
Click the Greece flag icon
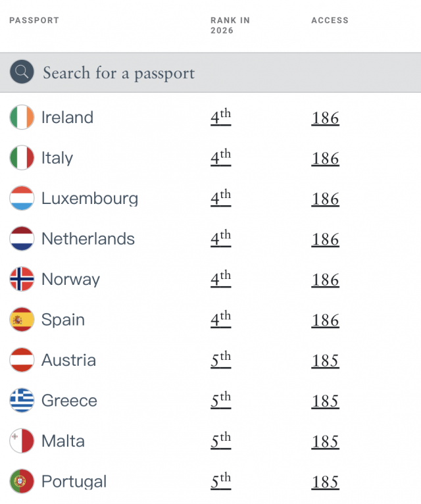(x=22, y=401)
